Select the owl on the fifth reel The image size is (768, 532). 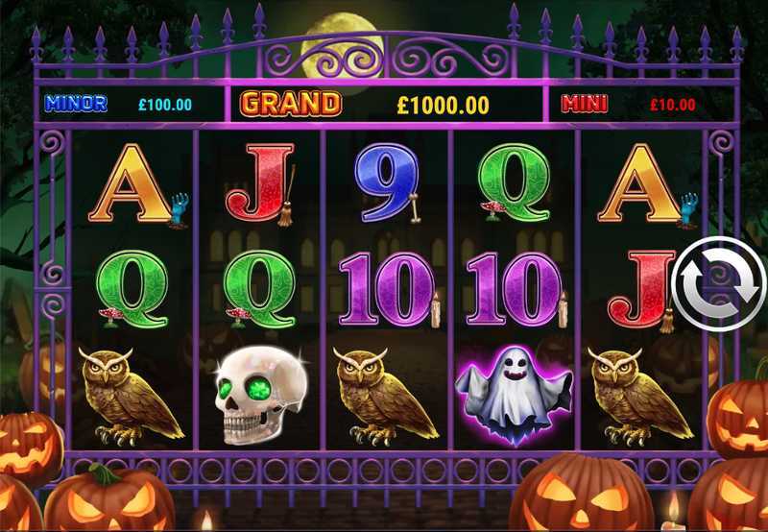639,396
